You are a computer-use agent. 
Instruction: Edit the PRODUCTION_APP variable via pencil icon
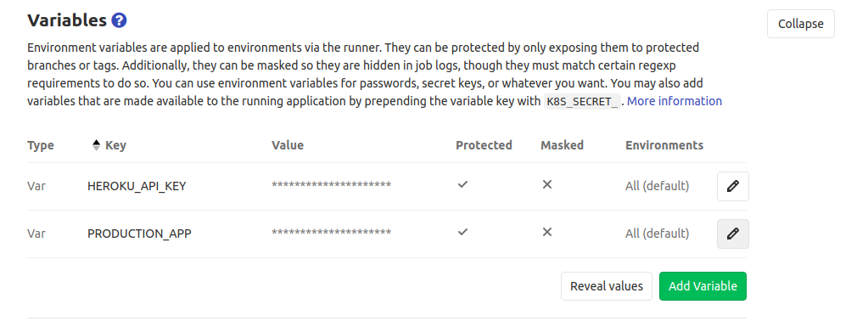(x=732, y=234)
